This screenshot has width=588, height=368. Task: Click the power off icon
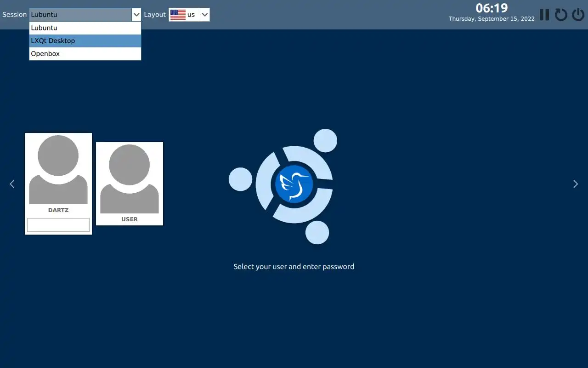(x=578, y=15)
